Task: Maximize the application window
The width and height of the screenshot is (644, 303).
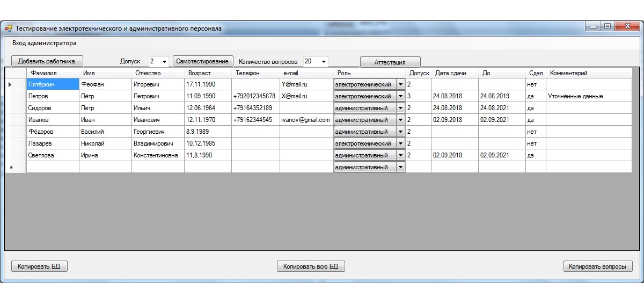Action: tap(607, 26)
